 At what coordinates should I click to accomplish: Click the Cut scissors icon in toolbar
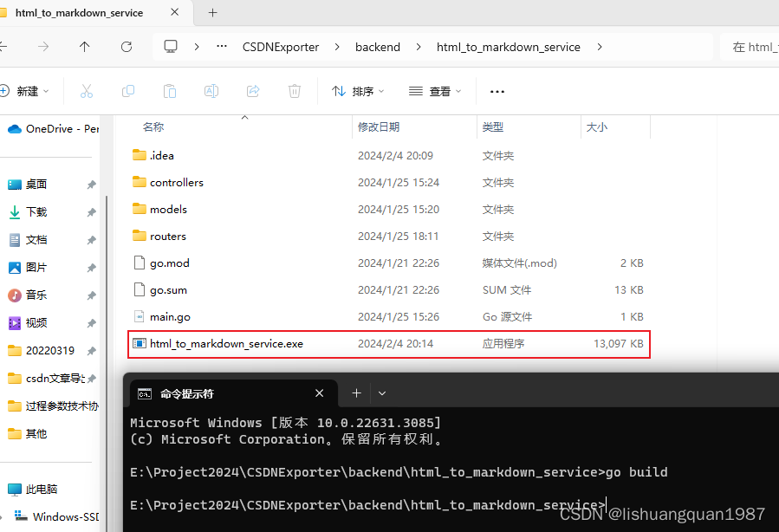point(87,91)
